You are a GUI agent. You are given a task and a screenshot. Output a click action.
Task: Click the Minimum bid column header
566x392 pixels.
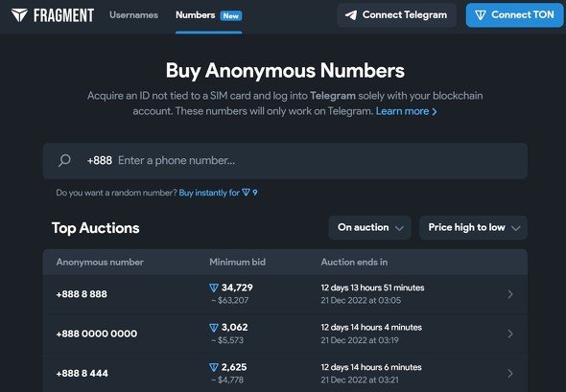[x=238, y=263]
